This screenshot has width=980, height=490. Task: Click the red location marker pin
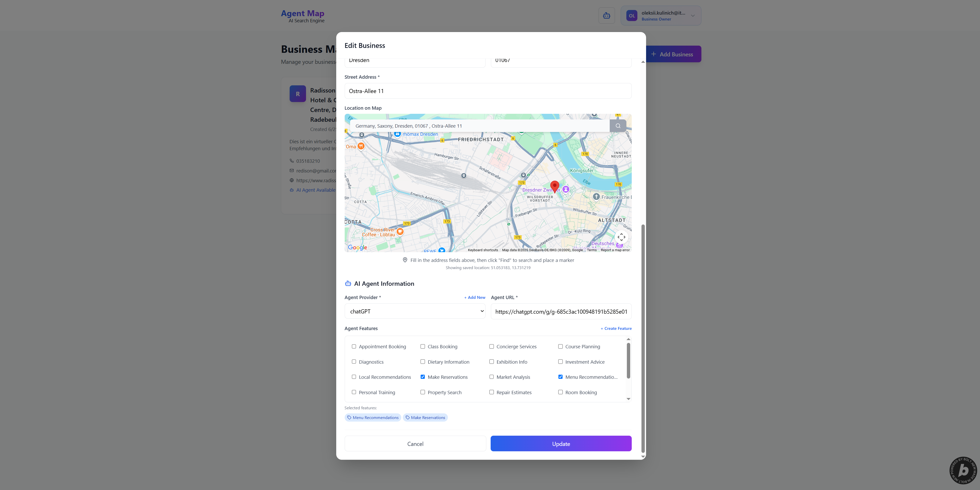554,186
